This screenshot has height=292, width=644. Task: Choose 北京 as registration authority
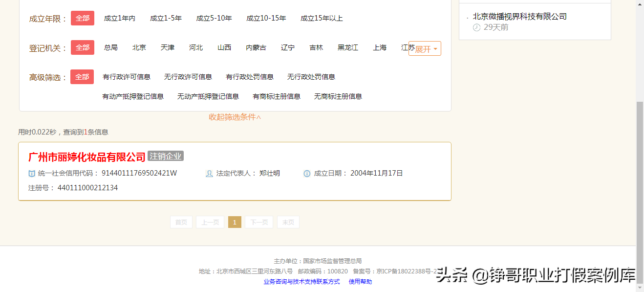tap(139, 47)
